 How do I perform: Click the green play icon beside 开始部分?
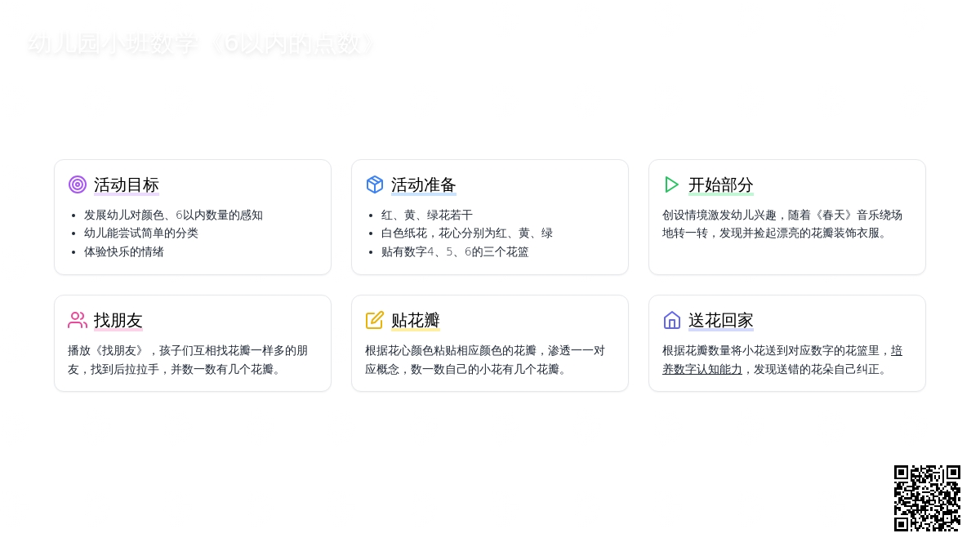tap(672, 184)
